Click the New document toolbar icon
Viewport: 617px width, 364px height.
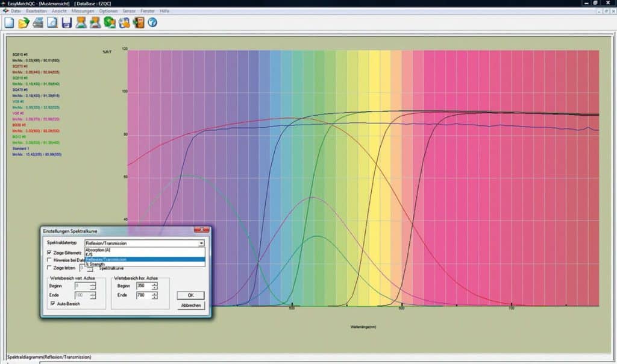pos(9,23)
